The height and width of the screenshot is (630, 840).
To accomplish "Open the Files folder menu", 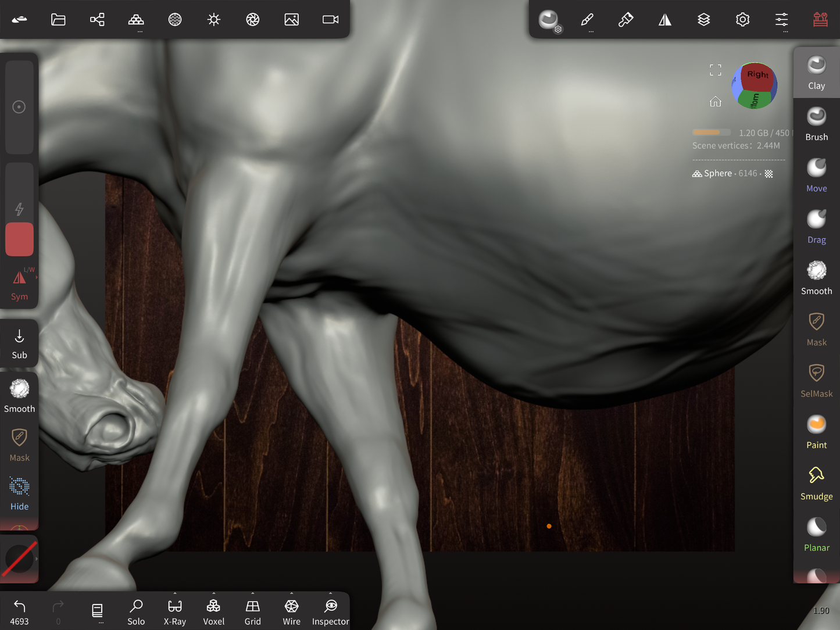I will [x=58, y=20].
